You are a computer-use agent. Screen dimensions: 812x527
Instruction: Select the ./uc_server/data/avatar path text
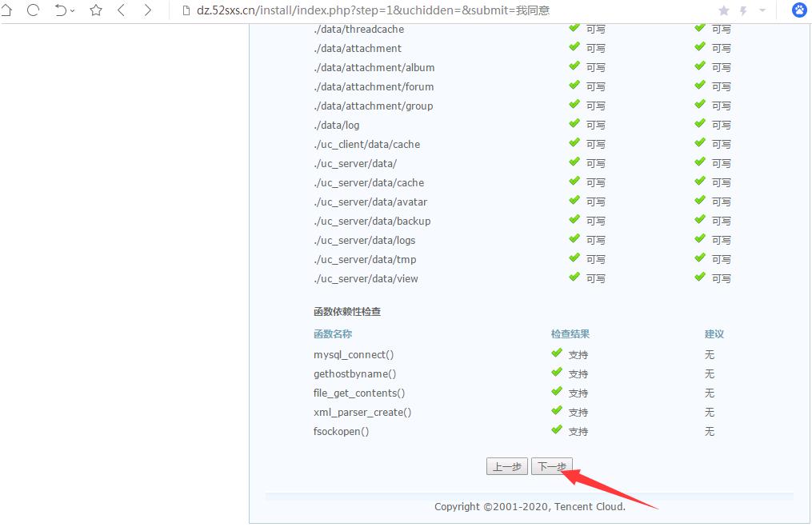pyautogui.click(x=370, y=202)
